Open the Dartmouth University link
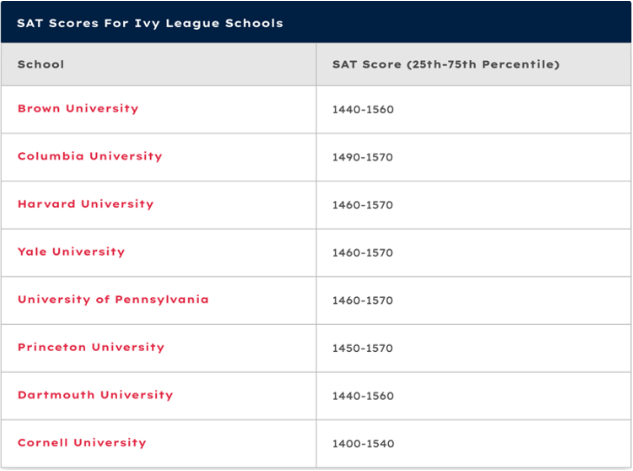The width and height of the screenshot is (633, 471). [95, 395]
